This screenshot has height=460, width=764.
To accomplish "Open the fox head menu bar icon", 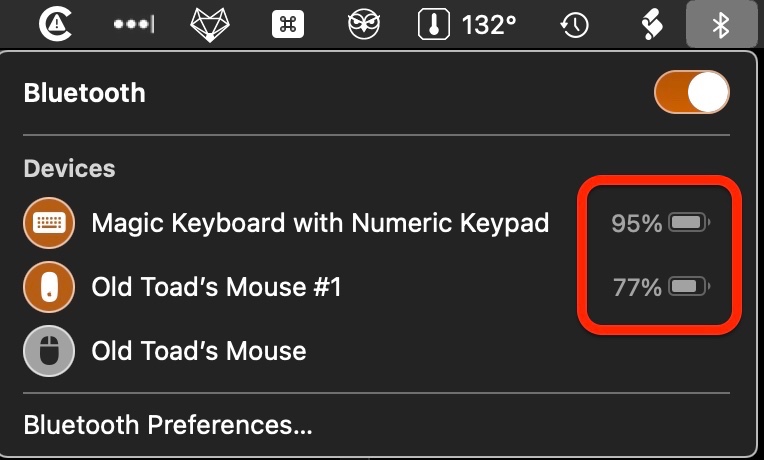I will tap(211, 25).
